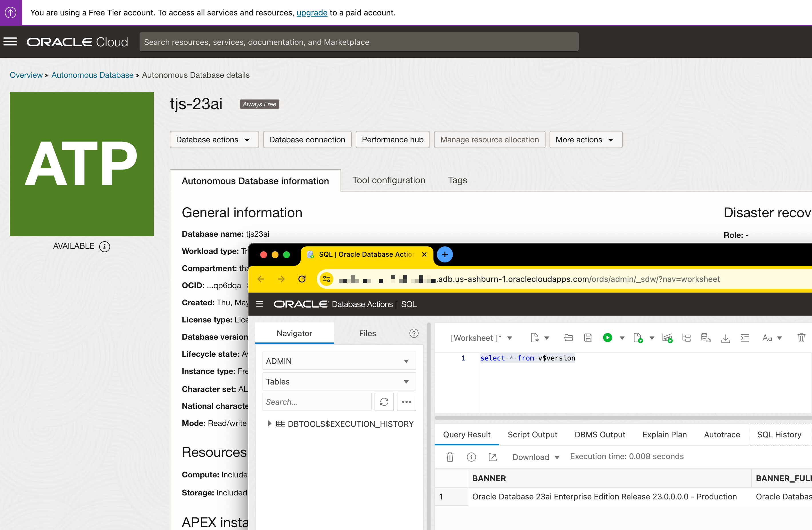Click the Performance hub button
The height and width of the screenshot is (530, 812).
coord(392,140)
